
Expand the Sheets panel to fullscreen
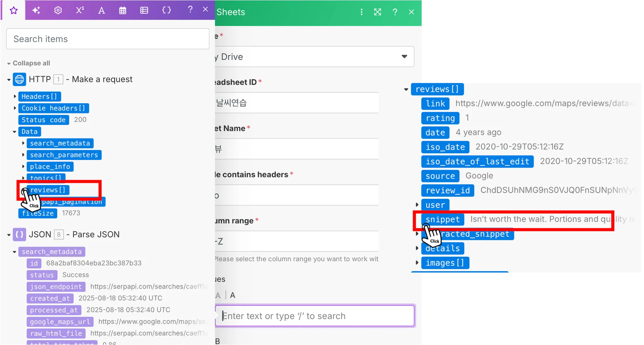point(377,12)
